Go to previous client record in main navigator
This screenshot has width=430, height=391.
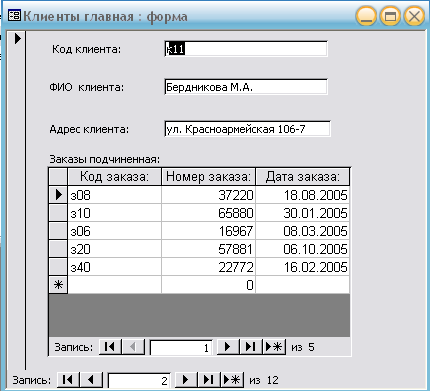click(91, 380)
